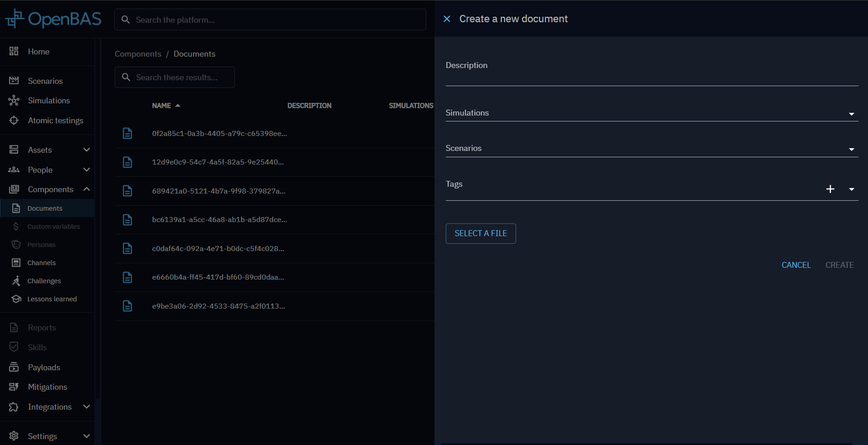Click the Cancel button
This screenshot has width=868, height=445.
coord(796,265)
